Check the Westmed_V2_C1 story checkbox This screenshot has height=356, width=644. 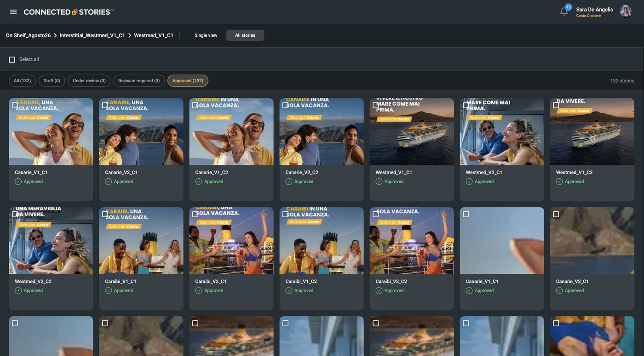pos(466,105)
